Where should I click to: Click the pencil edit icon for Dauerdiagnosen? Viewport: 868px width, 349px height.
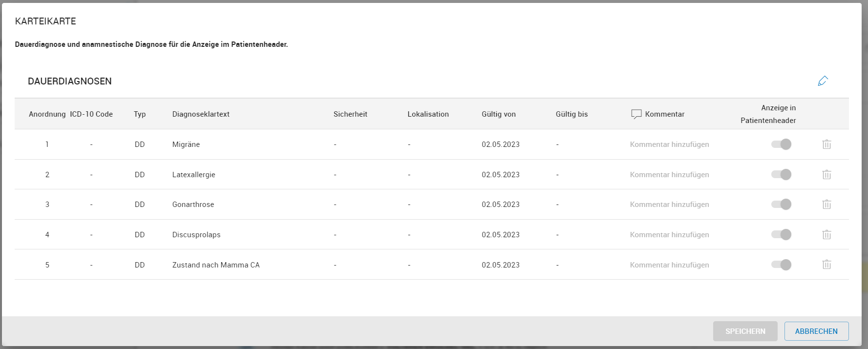point(823,81)
